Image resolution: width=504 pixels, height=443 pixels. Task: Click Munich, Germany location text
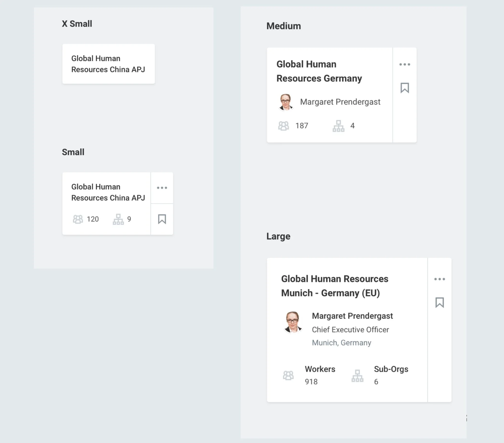tap(342, 343)
